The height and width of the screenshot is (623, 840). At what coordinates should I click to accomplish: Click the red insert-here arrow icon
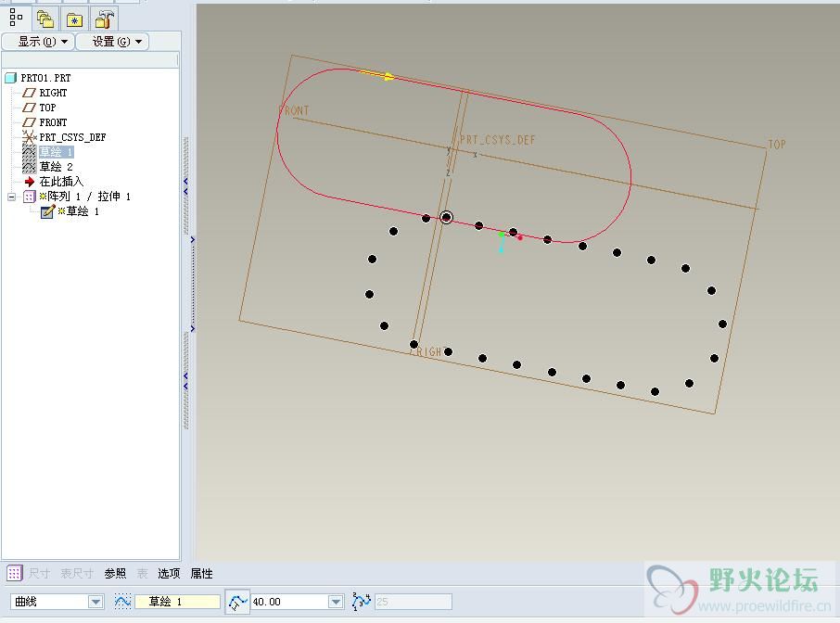[x=30, y=182]
